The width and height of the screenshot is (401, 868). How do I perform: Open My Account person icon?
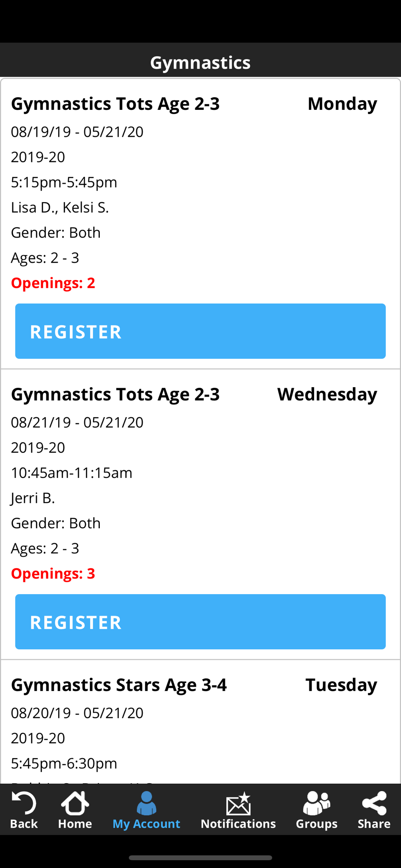pyautogui.click(x=146, y=802)
